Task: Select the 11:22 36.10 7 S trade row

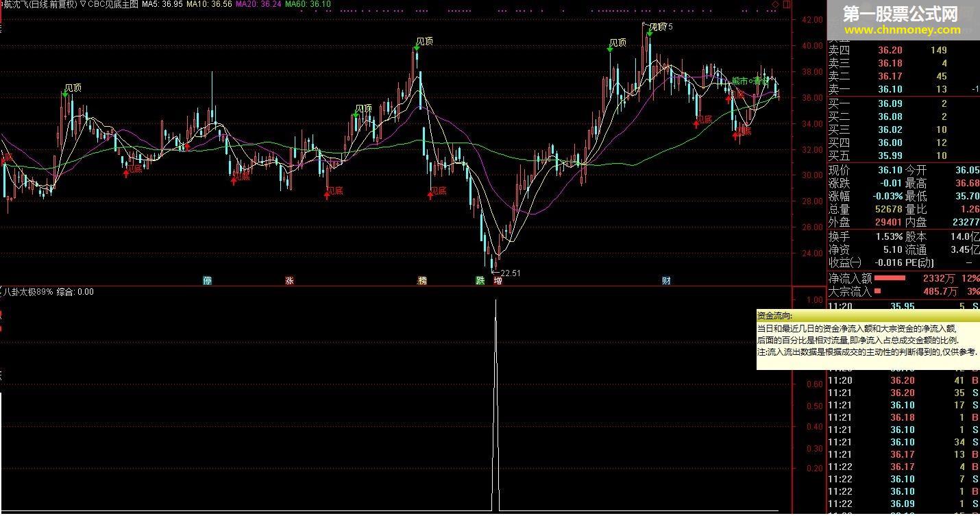Action: (903, 479)
